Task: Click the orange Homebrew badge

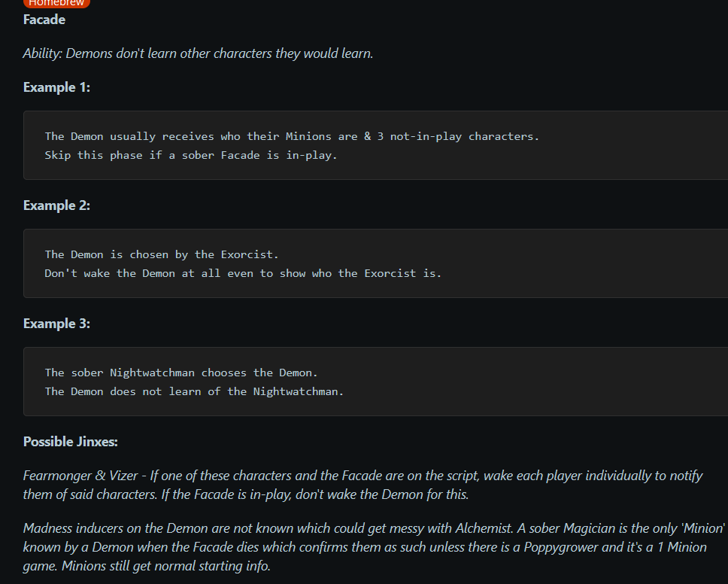Action: (56, 3)
